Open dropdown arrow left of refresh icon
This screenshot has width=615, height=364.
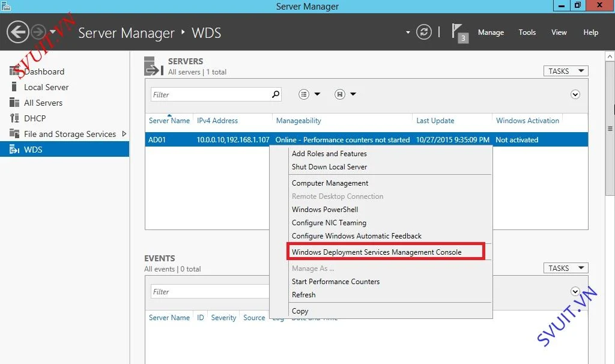coord(408,32)
